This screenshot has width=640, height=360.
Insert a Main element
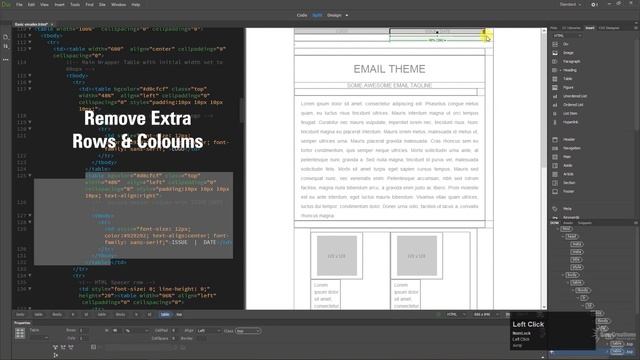point(567,156)
